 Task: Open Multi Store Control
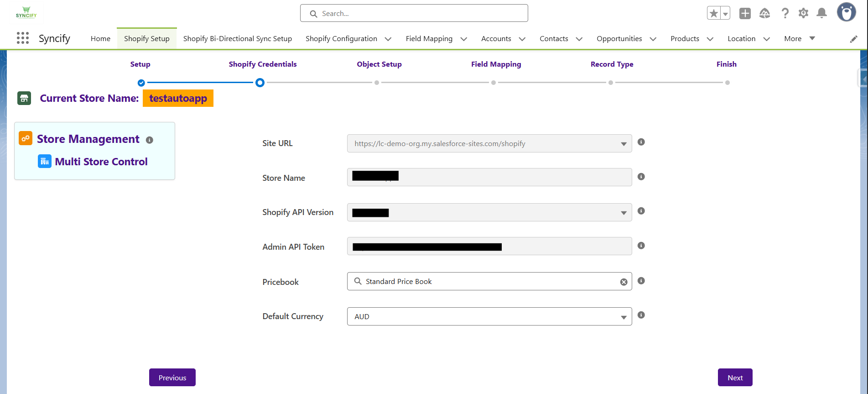click(101, 162)
